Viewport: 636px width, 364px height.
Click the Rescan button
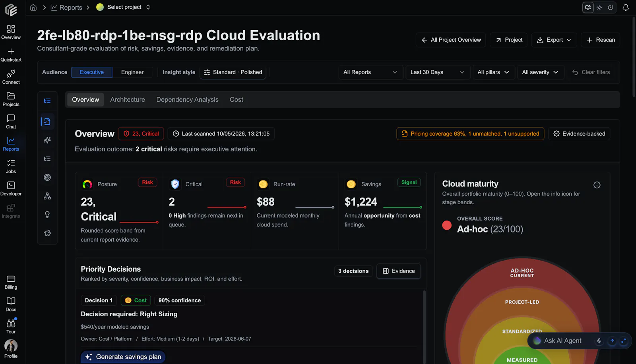pos(600,40)
